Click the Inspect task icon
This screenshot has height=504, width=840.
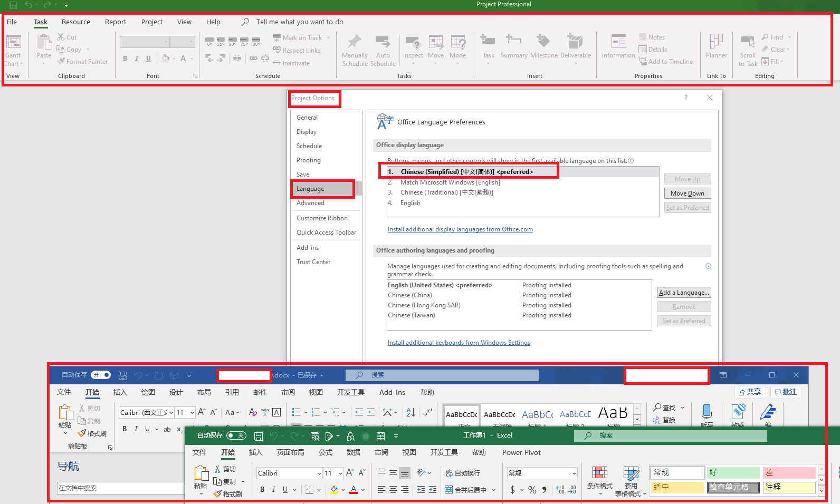[413, 42]
